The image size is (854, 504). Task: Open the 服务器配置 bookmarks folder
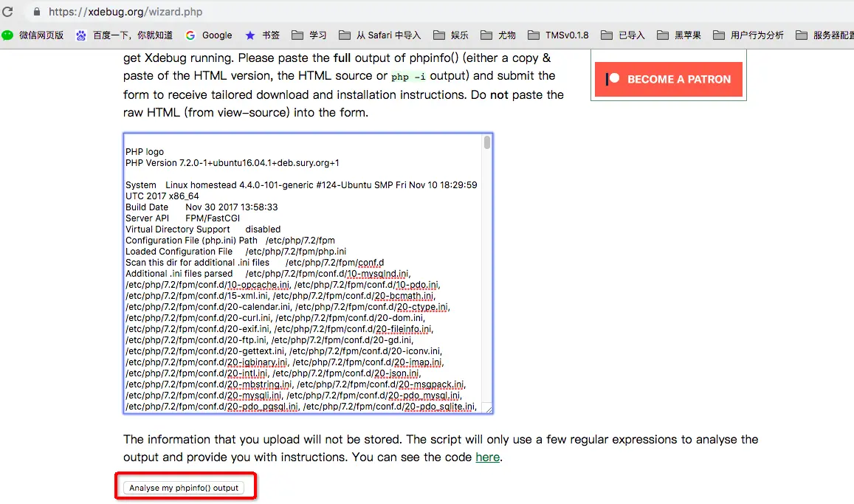tap(824, 35)
